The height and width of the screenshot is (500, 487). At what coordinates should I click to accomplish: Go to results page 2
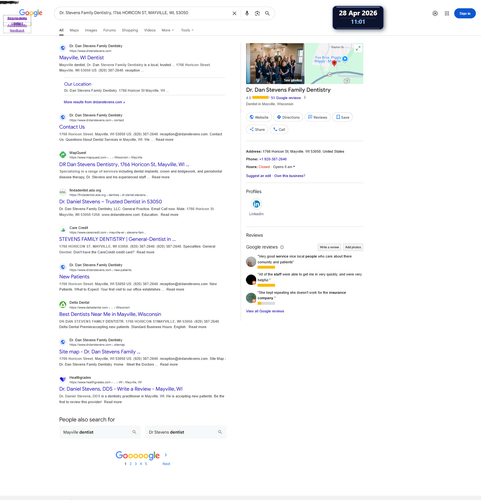[x=131, y=464]
